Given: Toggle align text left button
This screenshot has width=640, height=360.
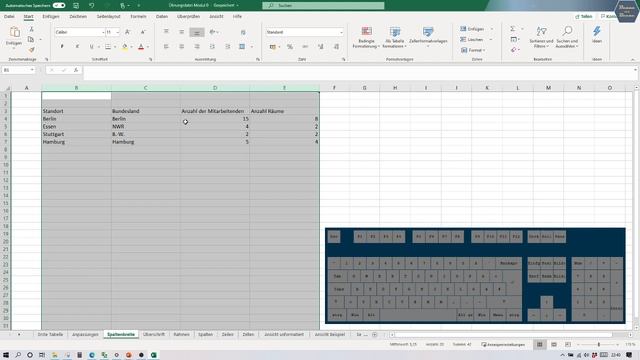Looking at the screenshot, I should click(166, 47).
